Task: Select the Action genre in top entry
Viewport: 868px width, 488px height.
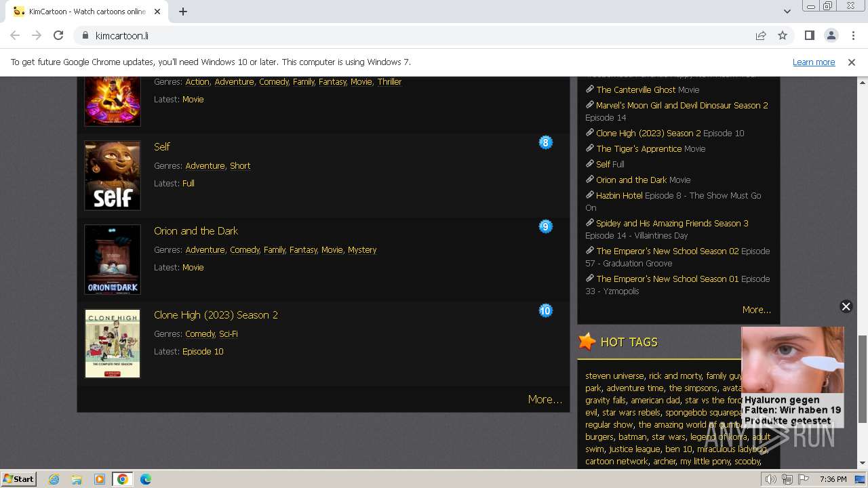Action: tap(197, 81)
